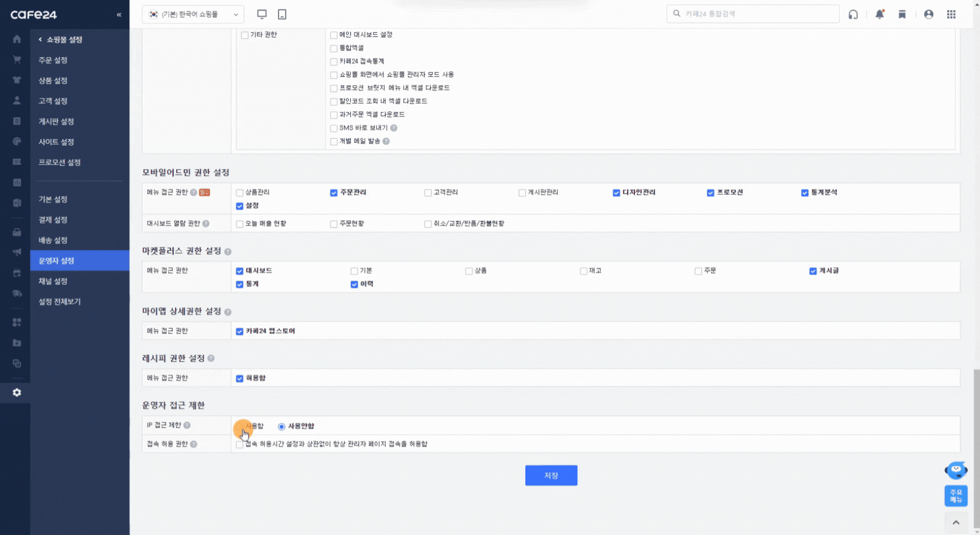Go back via 쇼핑몰 설정 chevron
Viewport: 980px width, 535px height.
tap(40, 39)
